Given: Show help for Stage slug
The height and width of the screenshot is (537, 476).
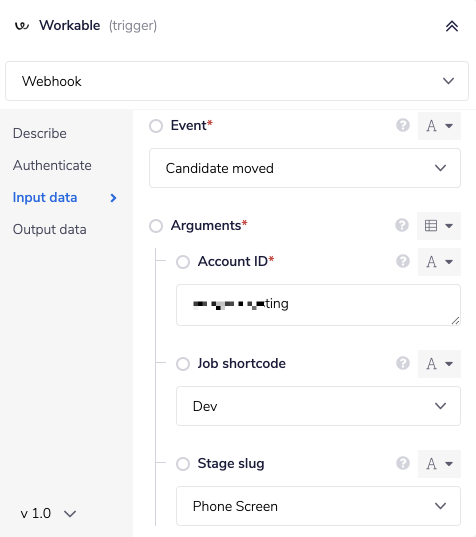Looking at the screenshot, I should tap(403, 463).
